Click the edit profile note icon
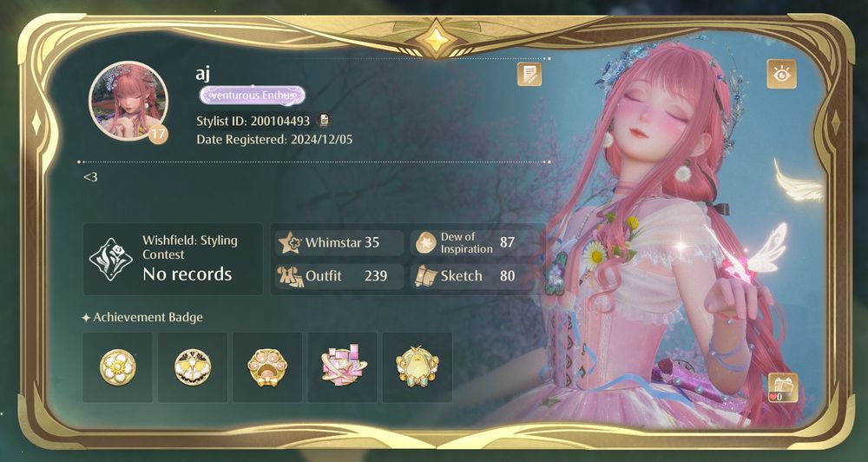This screenshot has height=462, width=868. click(529, 74)
